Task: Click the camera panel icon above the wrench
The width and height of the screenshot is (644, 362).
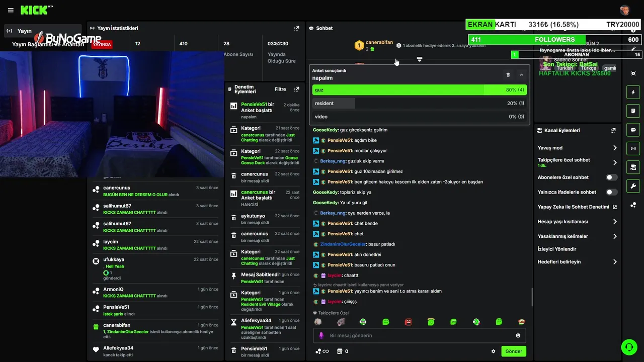Action: pyautogui.click(x=633, y=167)
